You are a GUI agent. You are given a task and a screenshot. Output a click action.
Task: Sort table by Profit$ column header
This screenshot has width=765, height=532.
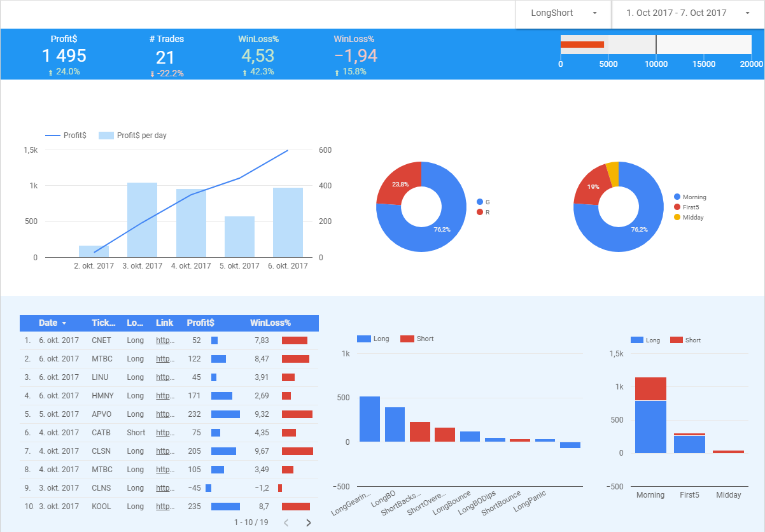click(200, 323)
